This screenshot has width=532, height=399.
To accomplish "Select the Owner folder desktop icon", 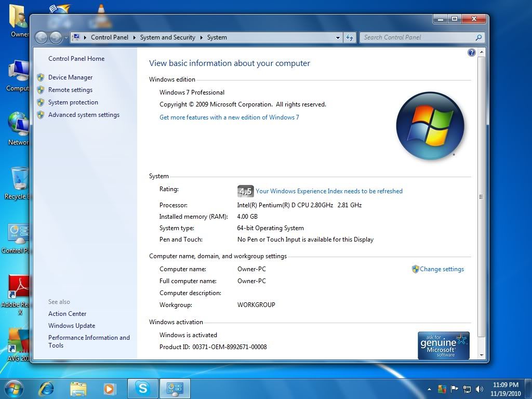I will pyautogui.click(x=18, y=21).
